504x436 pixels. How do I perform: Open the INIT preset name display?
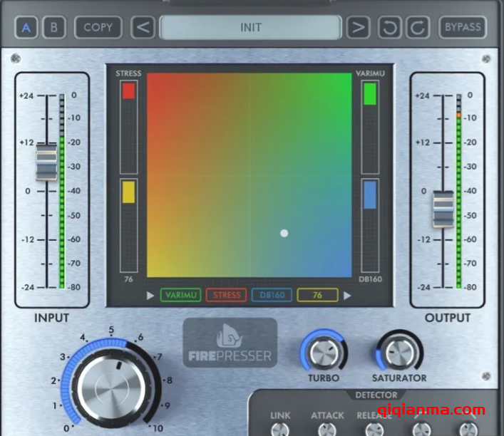[x=250, y=28]
